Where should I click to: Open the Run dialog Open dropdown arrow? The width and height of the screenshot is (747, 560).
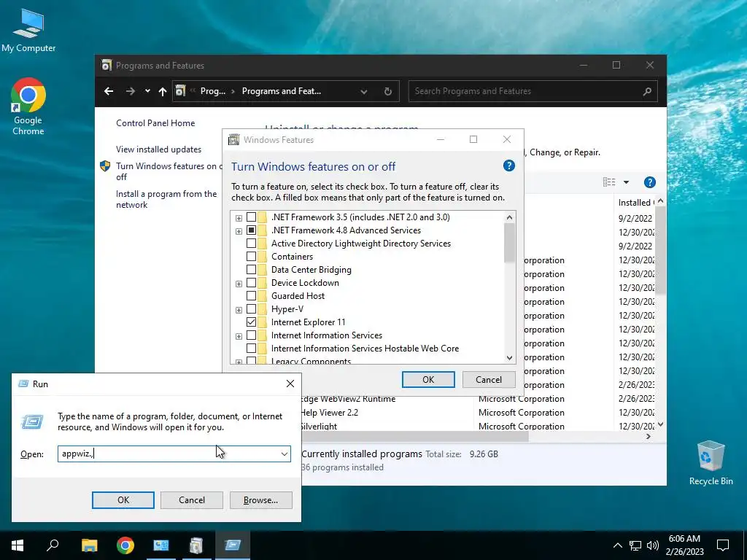click(285, 454)
